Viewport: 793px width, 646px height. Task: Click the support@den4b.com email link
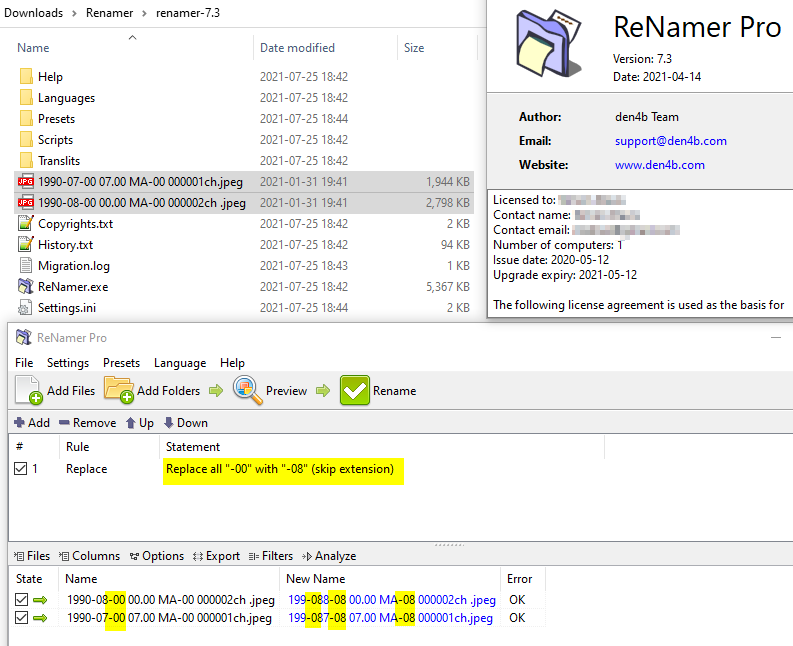pos(671,141)
